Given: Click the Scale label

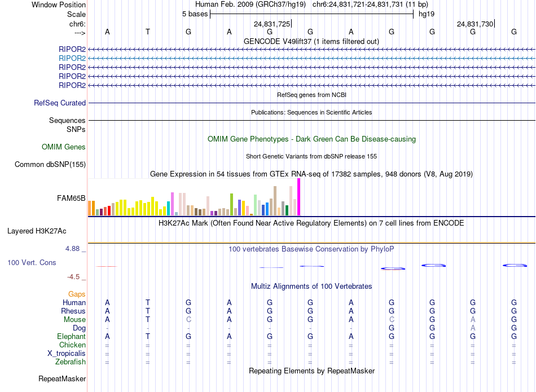Looking at the screenshot, I should pyautogui.click(x=76, y=14).
